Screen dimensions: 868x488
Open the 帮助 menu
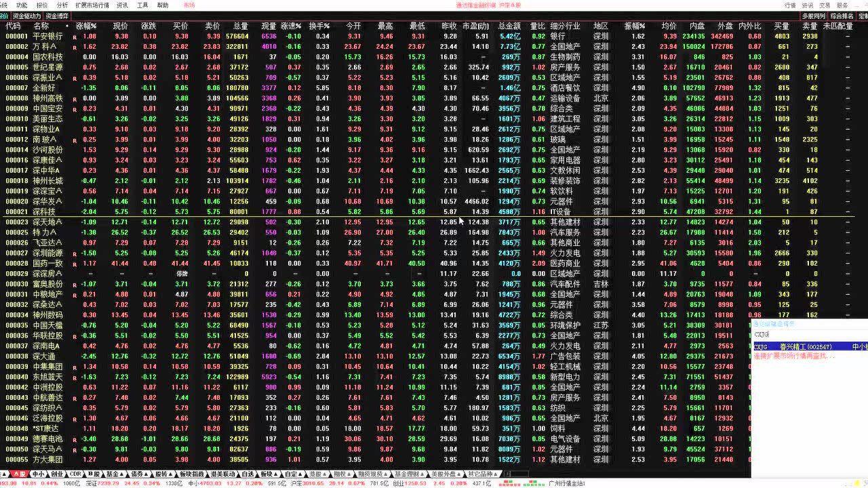point(163,5)
